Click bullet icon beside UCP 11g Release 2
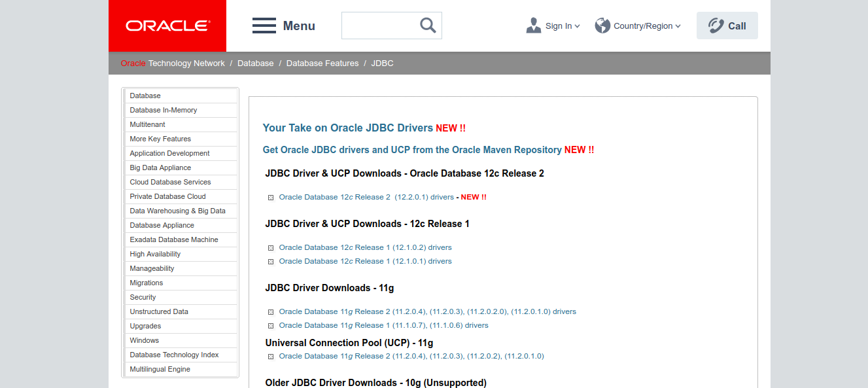This screenshot has height=388, width=868. (x=271, y=357)
